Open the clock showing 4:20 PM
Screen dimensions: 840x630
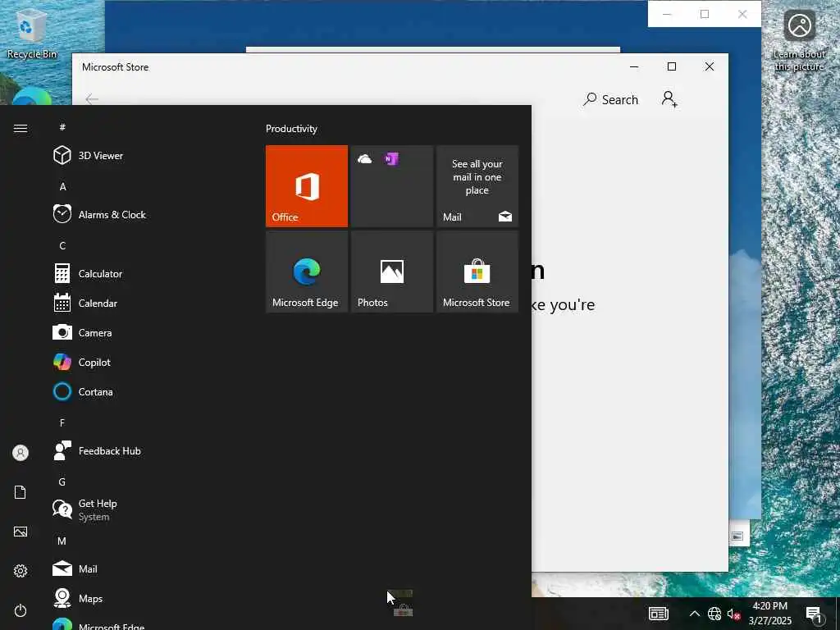pos(769,614)
